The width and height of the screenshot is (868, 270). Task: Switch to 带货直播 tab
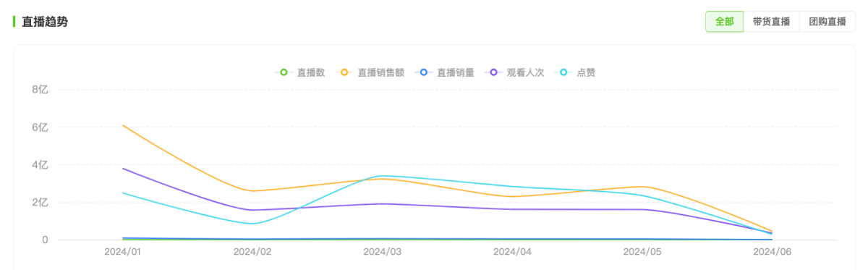pyautogui.click(x=771, y=22)
